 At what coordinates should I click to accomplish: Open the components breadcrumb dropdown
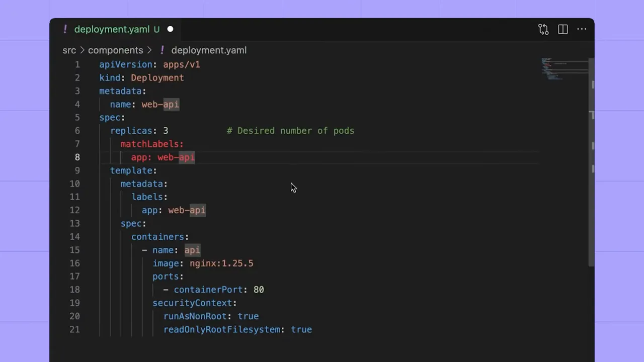coord(115,50)
